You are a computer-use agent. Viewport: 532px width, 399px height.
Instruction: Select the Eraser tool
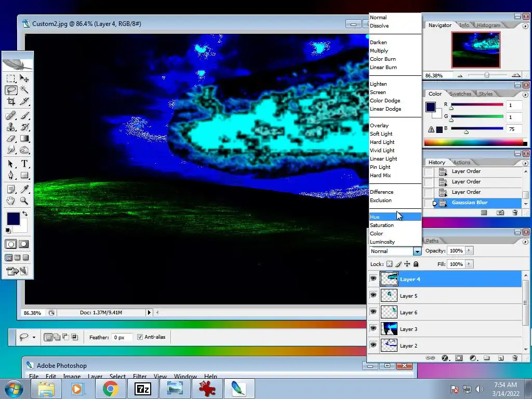click(11, 138)
